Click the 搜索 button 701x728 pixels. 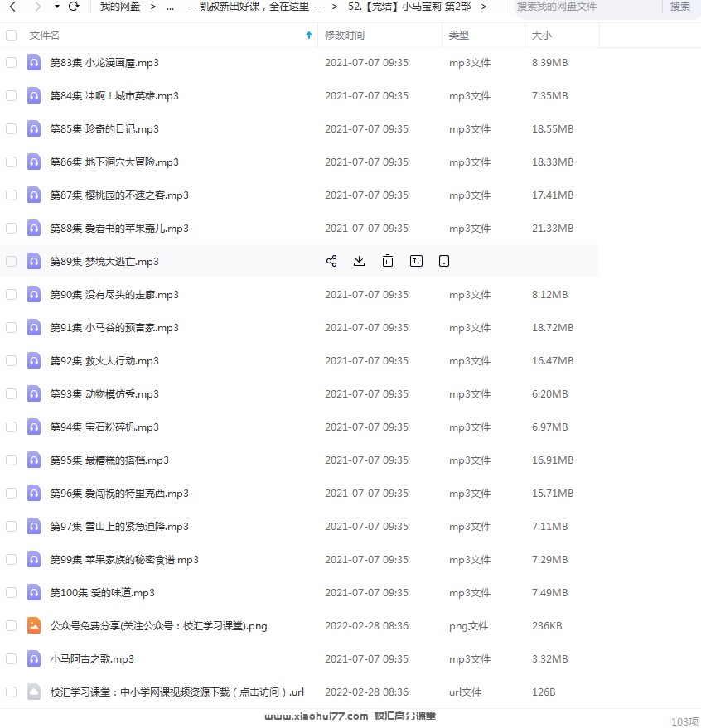click(x=679, y=7)
